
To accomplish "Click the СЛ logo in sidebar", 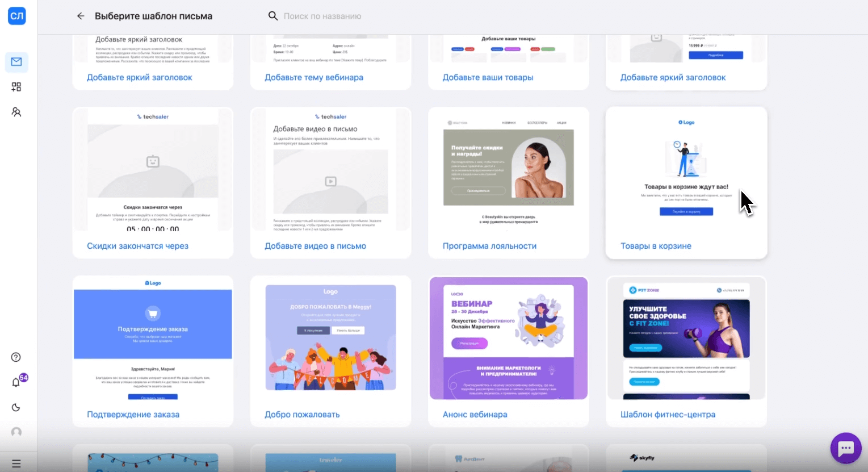I will [x=16, y=16].
